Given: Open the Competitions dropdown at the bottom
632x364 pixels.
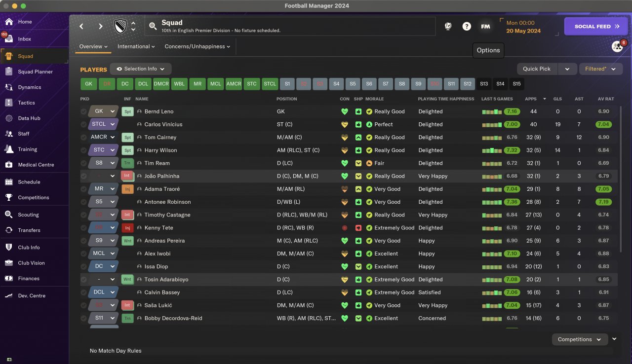Looking at the screenshot, I should pyautogui.click(x=580, y=339).
